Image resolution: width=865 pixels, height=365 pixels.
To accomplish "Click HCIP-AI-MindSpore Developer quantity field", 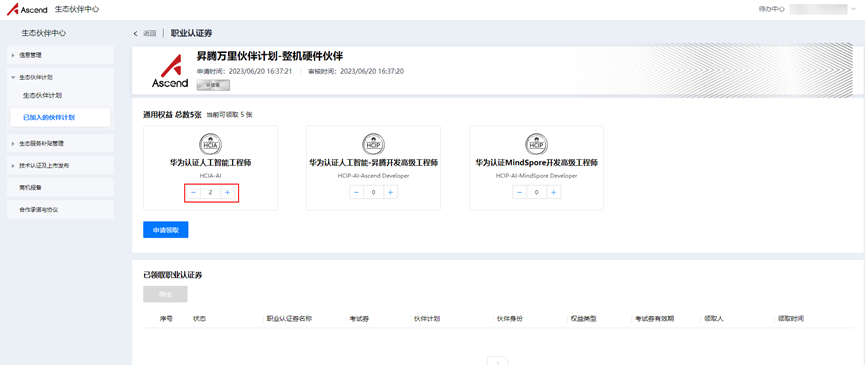I will point(536,192).
